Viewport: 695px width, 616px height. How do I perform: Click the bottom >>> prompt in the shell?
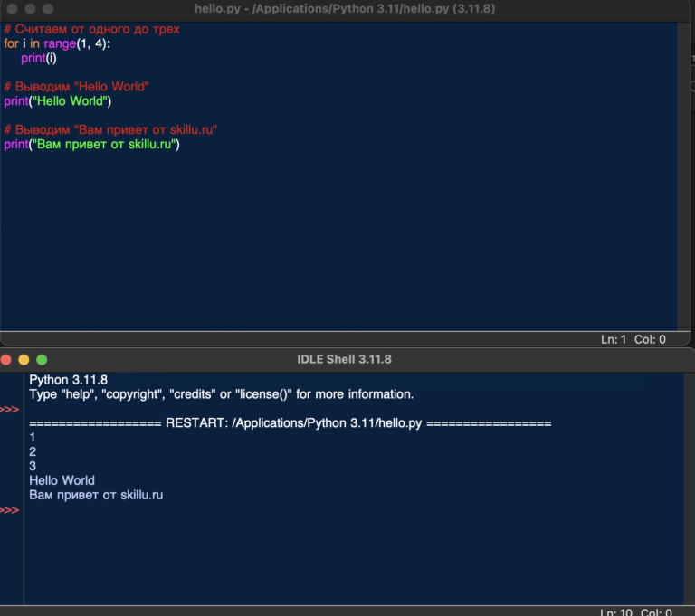[10, 510]
